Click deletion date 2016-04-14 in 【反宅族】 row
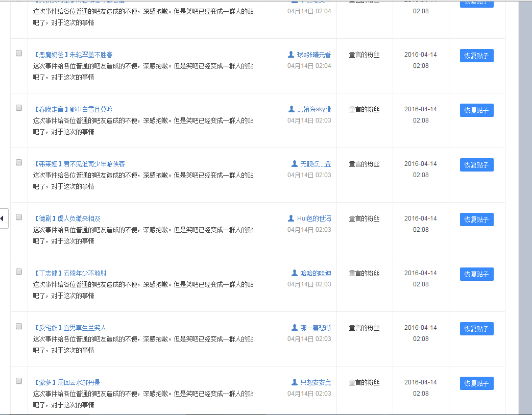The width and height of the screenshot is (532, 415). coord(421,327)
